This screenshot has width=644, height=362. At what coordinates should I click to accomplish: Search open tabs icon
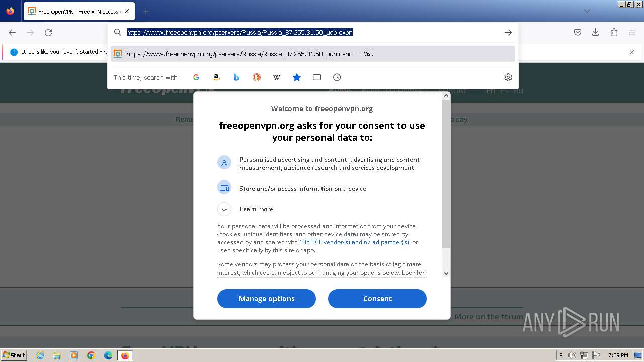point(317,77)
